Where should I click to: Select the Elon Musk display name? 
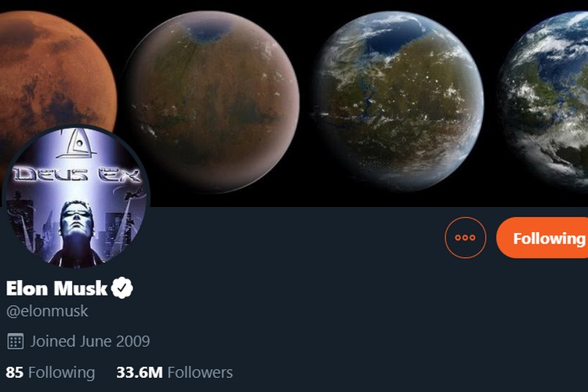click(56, 288)
